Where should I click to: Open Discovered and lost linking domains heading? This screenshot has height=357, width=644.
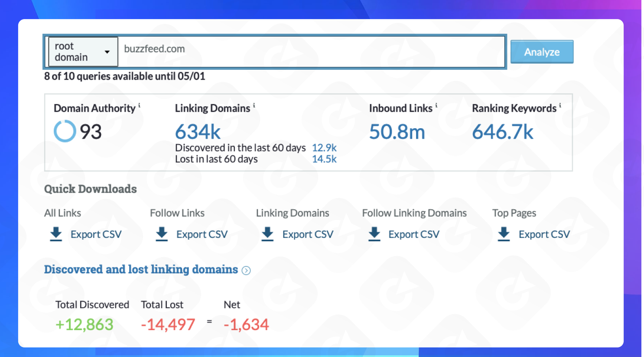pos(141,269)
